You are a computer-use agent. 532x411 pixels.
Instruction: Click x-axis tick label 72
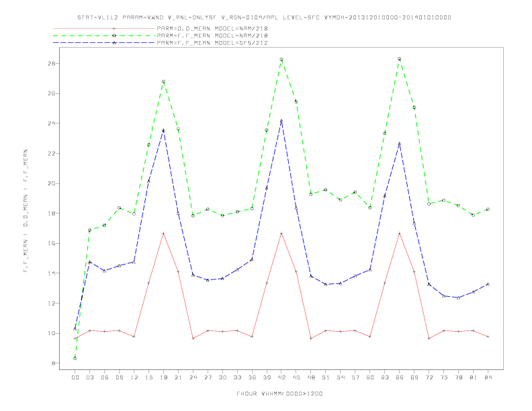429,377
